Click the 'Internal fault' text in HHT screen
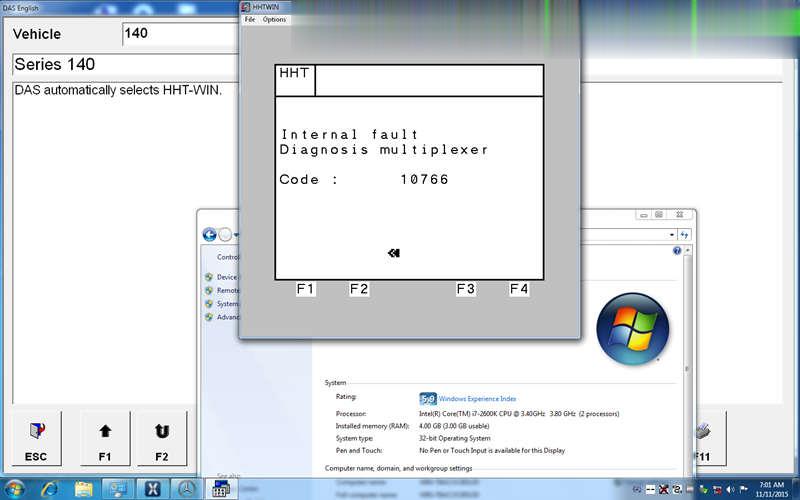The image size is (800, 500). pyautogui.click(x=349, y=135)
